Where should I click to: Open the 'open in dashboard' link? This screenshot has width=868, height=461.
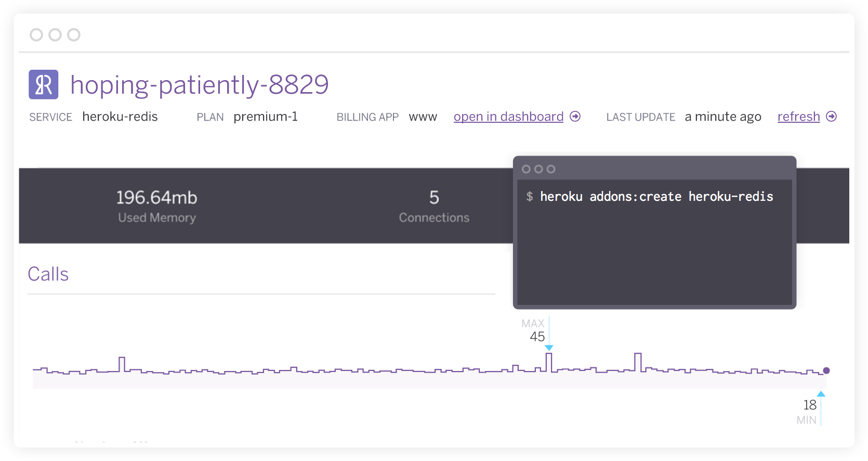point(508,117)
